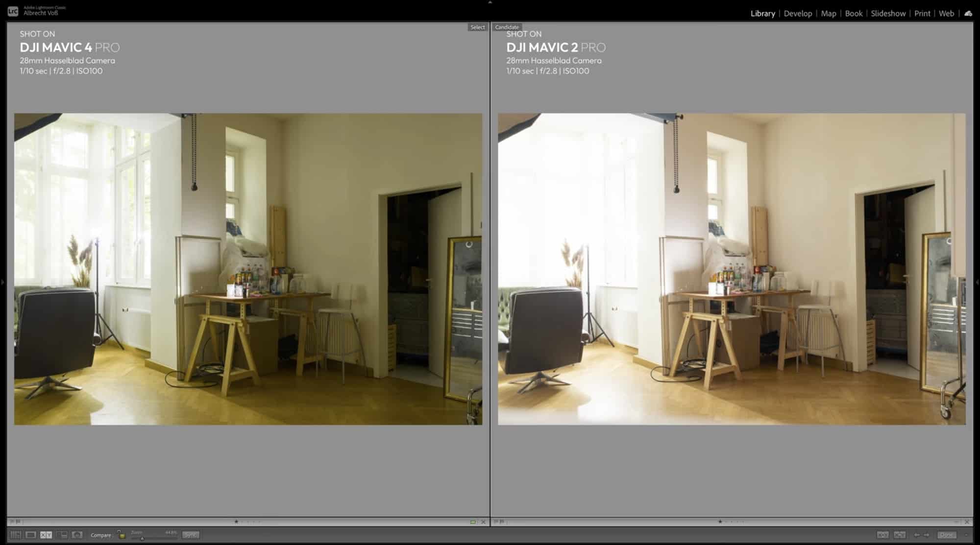Flag the Select photo as picked
Image resolution: width=980 pixels, height=545 pixels.
pyautogui.click(x=12, y=521)
